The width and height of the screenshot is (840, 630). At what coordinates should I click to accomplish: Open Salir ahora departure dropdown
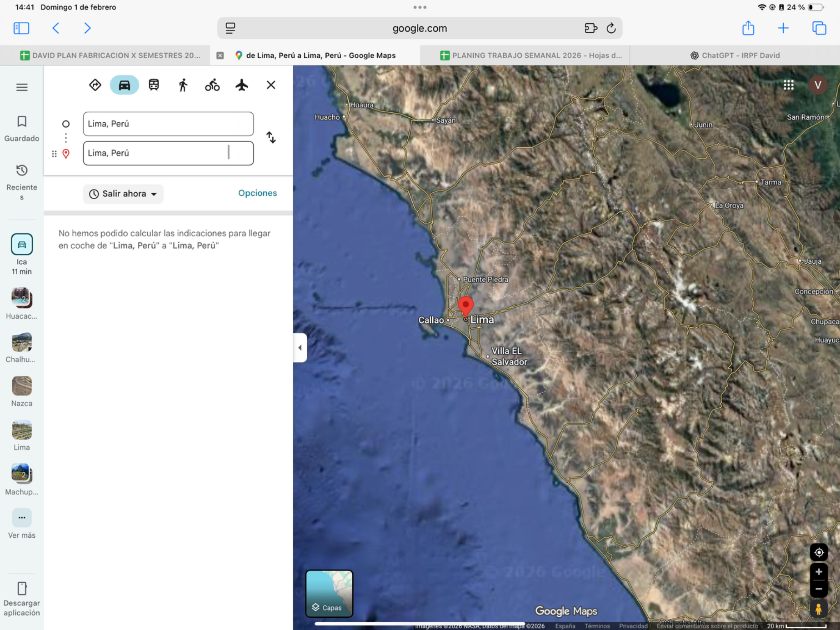[x=123, y=194]
